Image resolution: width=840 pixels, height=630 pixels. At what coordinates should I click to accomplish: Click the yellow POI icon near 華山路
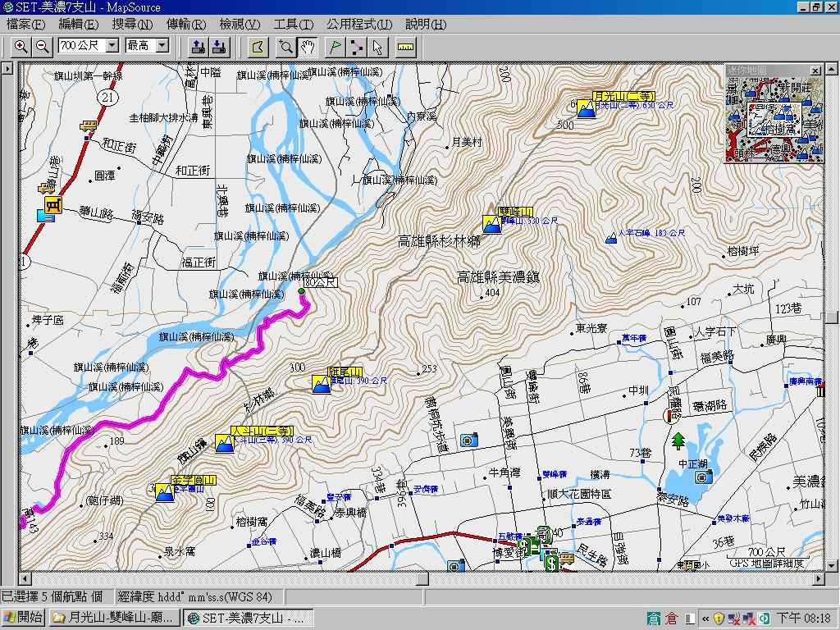coord(53,205)
